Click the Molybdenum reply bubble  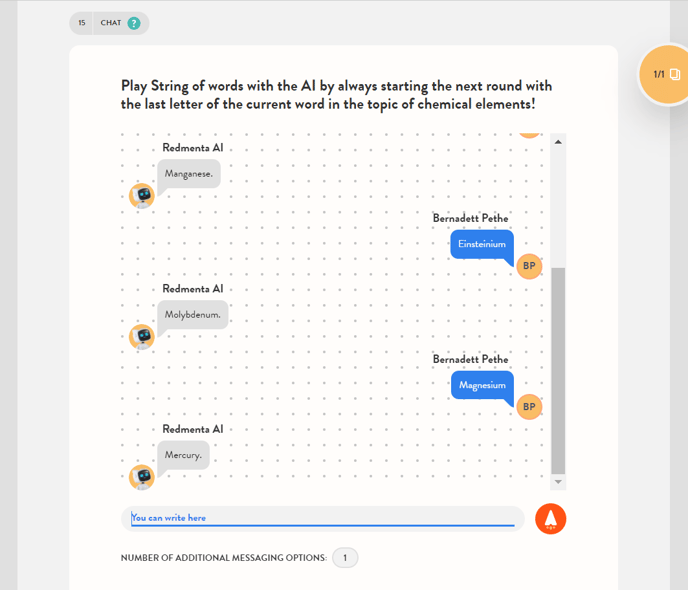pyautogui.click(x=192, y=314)
